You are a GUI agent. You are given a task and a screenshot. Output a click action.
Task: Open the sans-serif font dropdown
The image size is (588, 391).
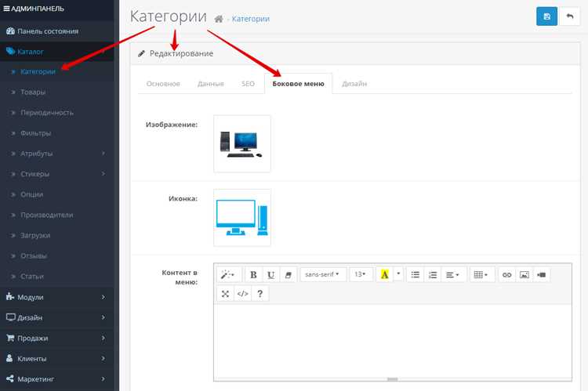coord(322,275)
